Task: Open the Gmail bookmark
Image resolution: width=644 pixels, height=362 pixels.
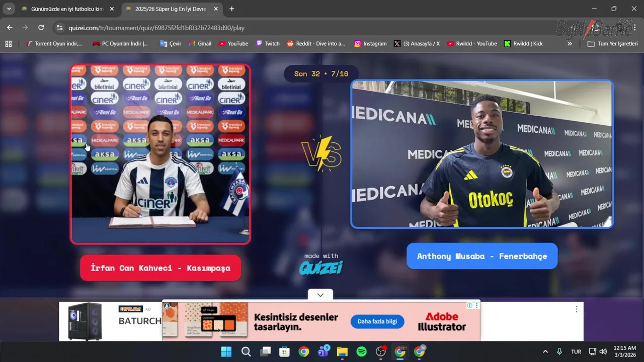Action: 200,44
